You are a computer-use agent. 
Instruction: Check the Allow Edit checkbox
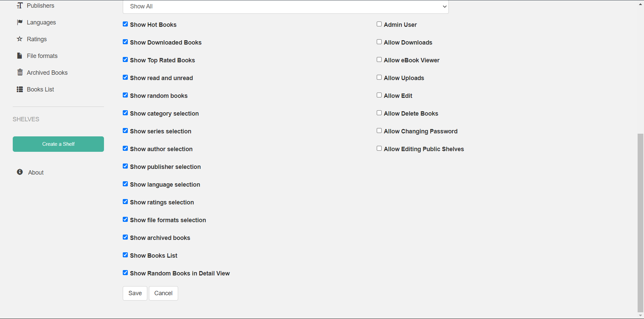coord(379,95)
